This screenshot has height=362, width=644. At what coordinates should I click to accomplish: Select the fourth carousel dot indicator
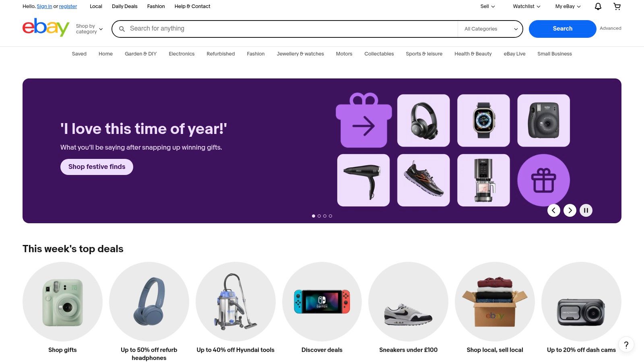[x=330, y=216]
